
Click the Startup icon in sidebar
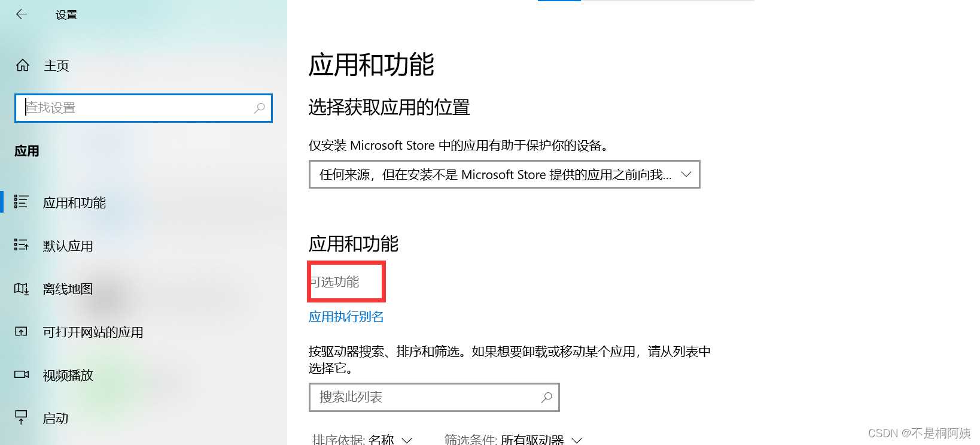click(x=22, y=417)
